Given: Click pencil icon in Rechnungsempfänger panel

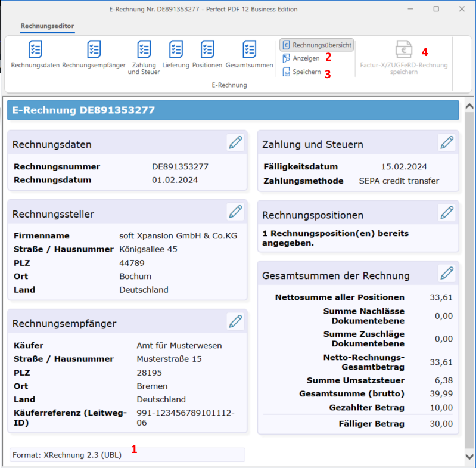Looking at the screenshot, I should click(235, 321).
